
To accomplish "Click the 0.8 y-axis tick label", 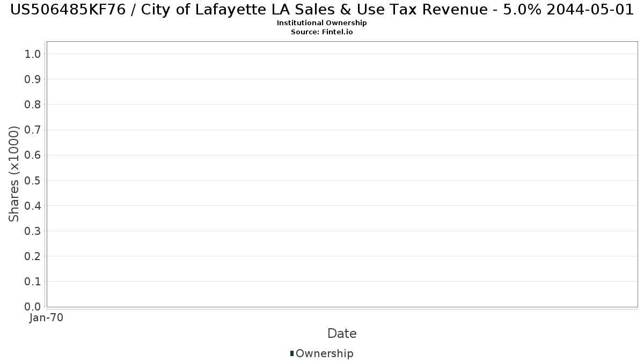I will [33, 105].
